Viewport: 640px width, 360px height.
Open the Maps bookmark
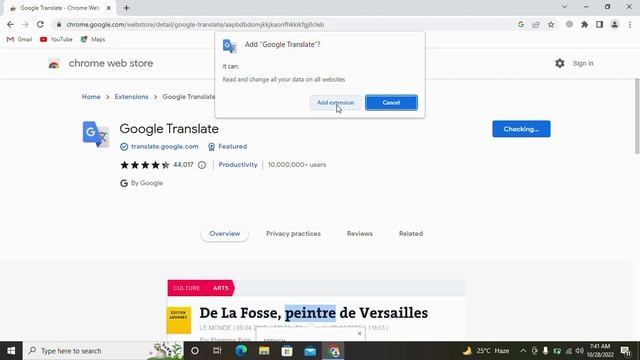click(93, 39)
